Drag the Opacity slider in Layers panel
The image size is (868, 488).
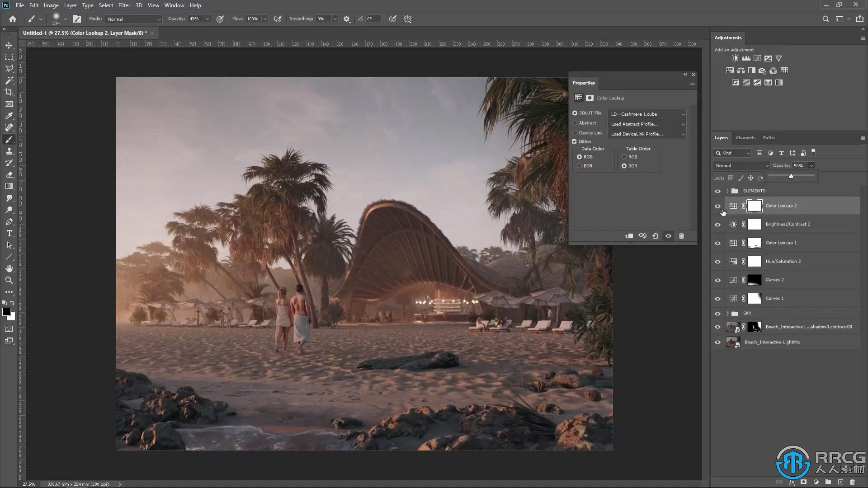click(791, 174)
